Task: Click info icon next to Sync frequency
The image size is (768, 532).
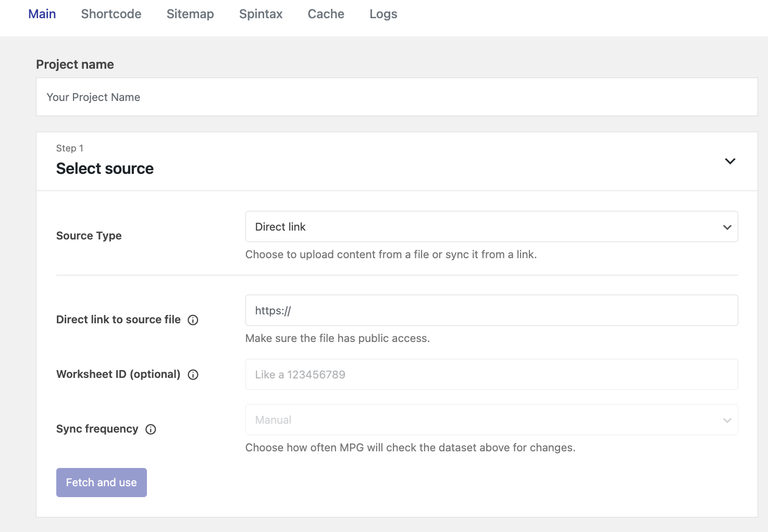Action: 151,429
